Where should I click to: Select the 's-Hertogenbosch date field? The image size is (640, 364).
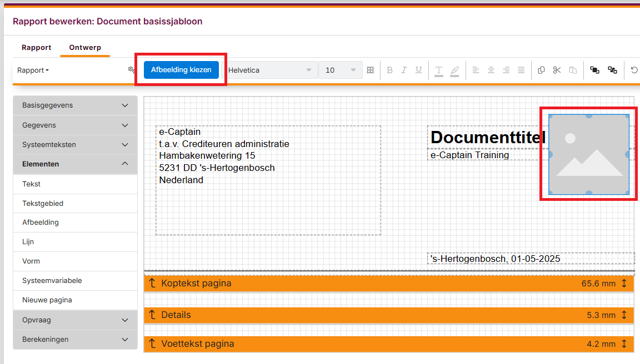tap(531, 259)
